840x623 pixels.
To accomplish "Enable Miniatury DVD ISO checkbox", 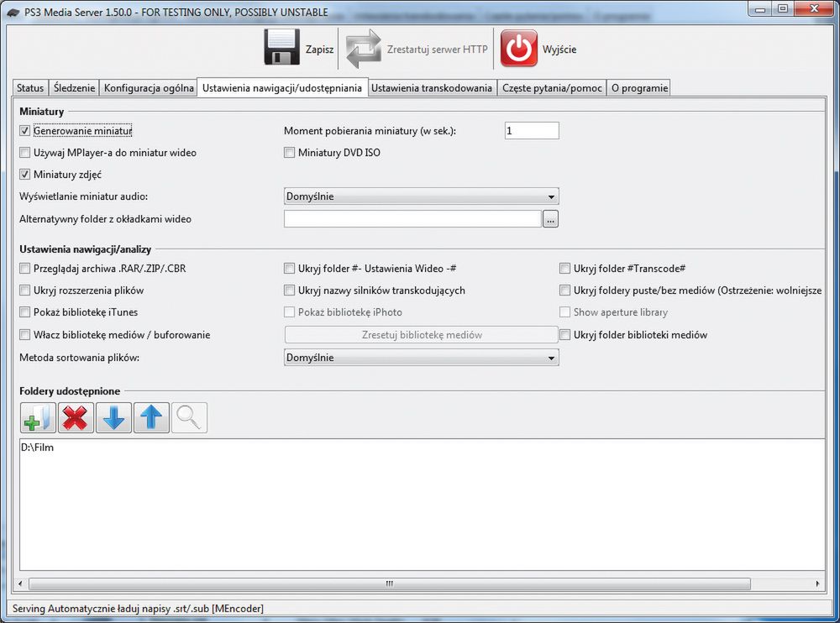I will 289,153.
